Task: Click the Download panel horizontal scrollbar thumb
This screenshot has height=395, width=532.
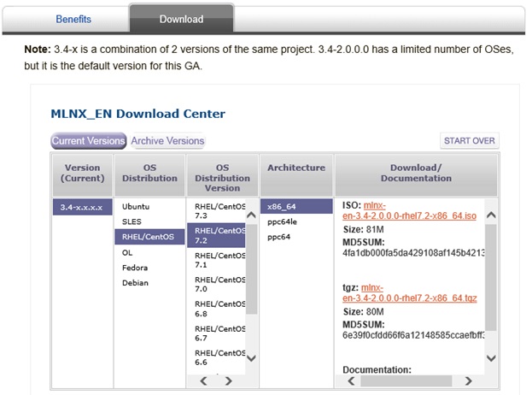Action: point(406,381)
